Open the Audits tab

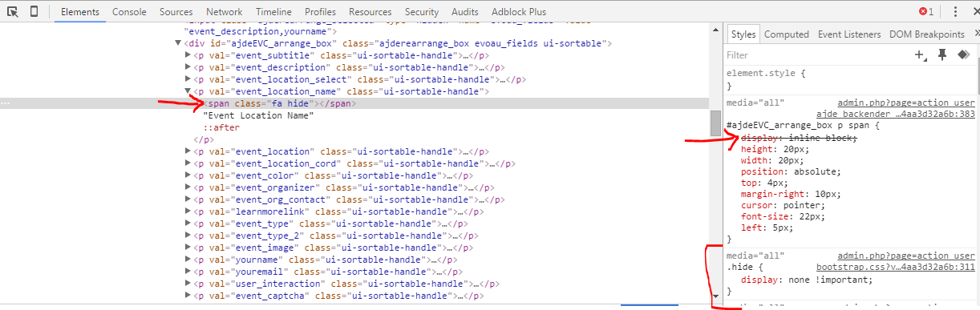[x=465, y=12]
